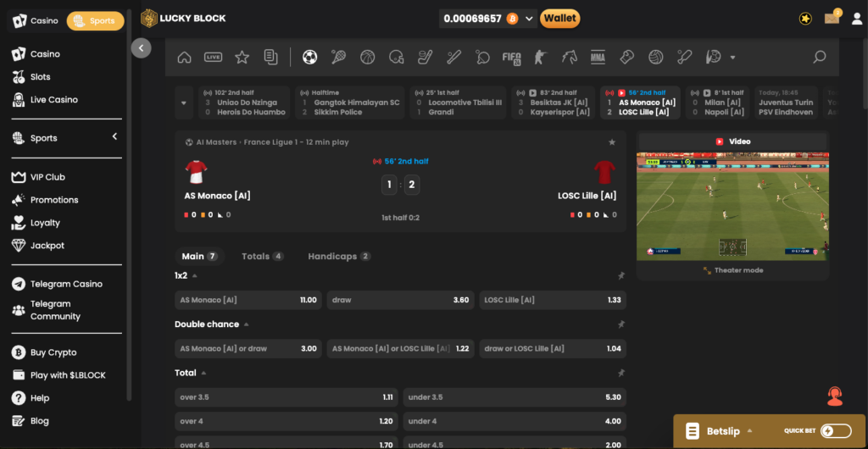
Task: Expand the Sports sidebar chevron
Action: tap(114, 136)
